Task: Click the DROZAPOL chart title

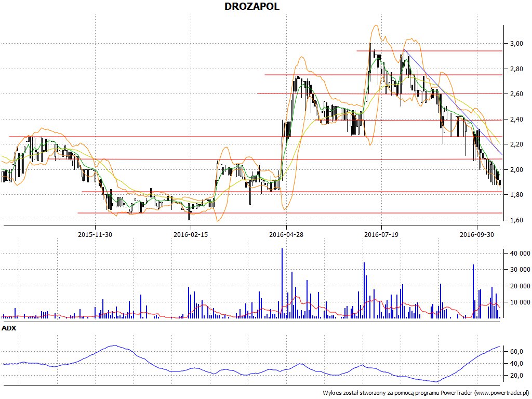Action: (252, 6)
